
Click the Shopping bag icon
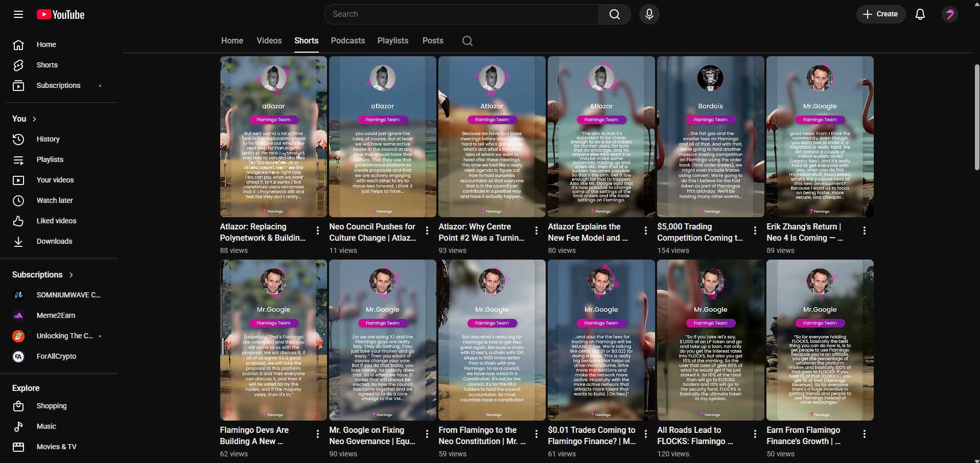pyautogui.click(x=18, y=406)
